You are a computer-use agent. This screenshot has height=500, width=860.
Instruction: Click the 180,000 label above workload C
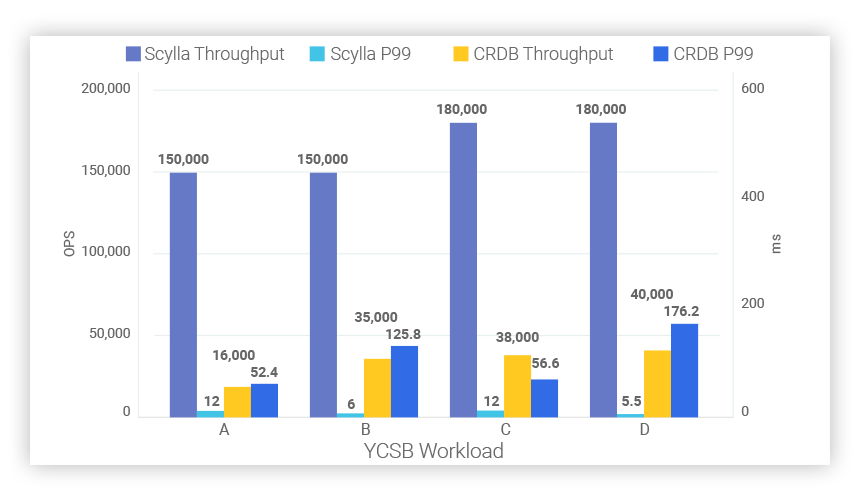[462, 109]
